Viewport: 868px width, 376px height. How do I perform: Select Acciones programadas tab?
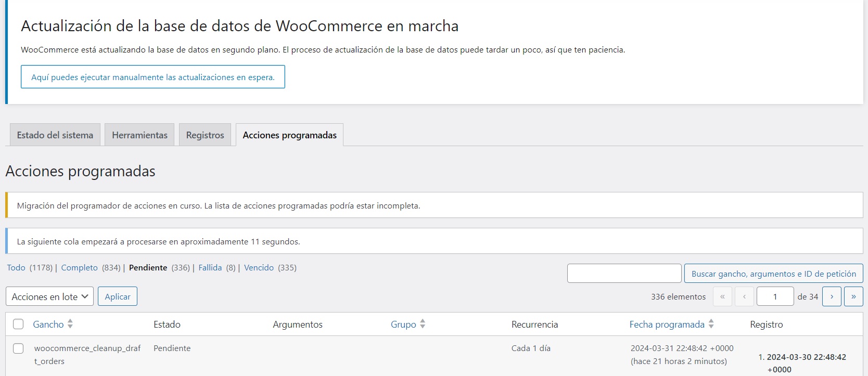click(x=289, y=135)
